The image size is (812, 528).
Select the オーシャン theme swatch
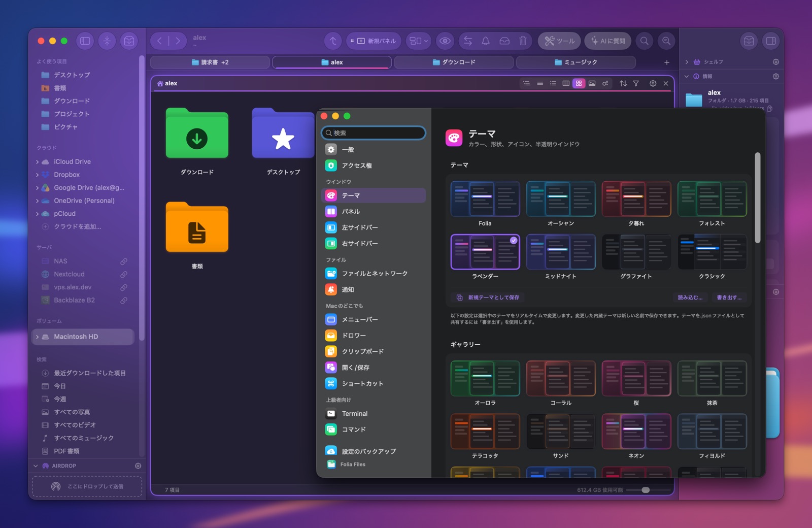[x=561, y=199]
